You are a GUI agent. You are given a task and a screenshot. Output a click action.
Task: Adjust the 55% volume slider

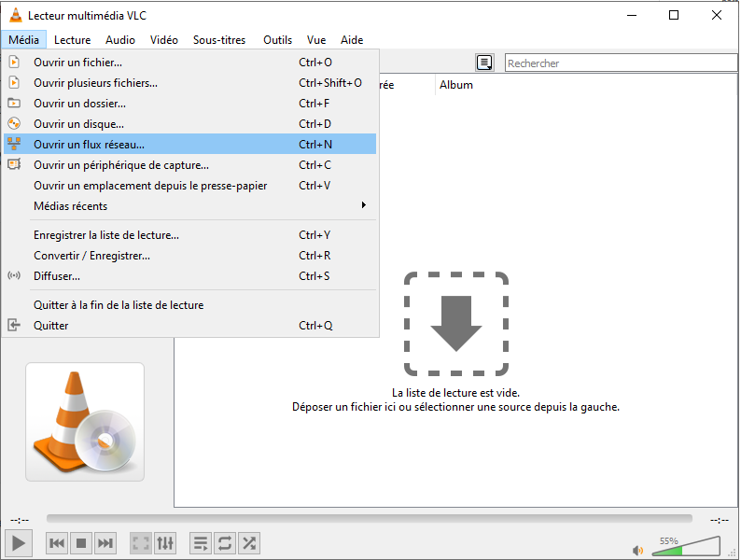tap(686, 546)
